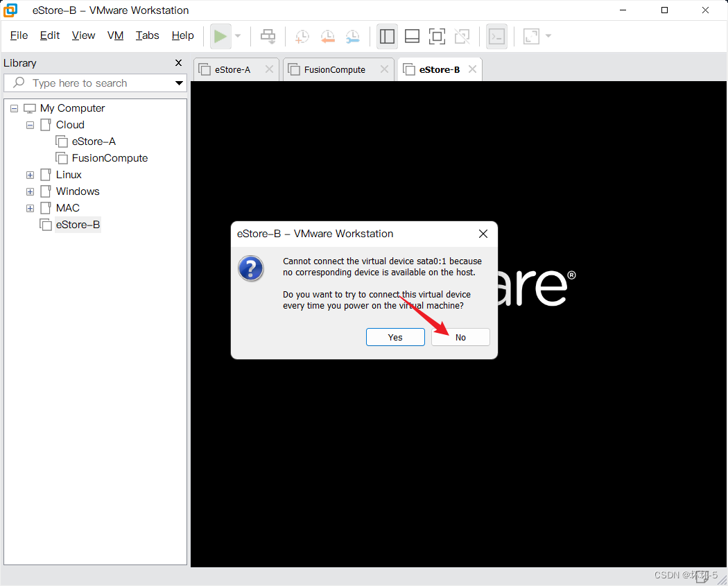The width and height of the screenshot is (728, 586).
Task: Open the VM menu
Action: point(115,35)
